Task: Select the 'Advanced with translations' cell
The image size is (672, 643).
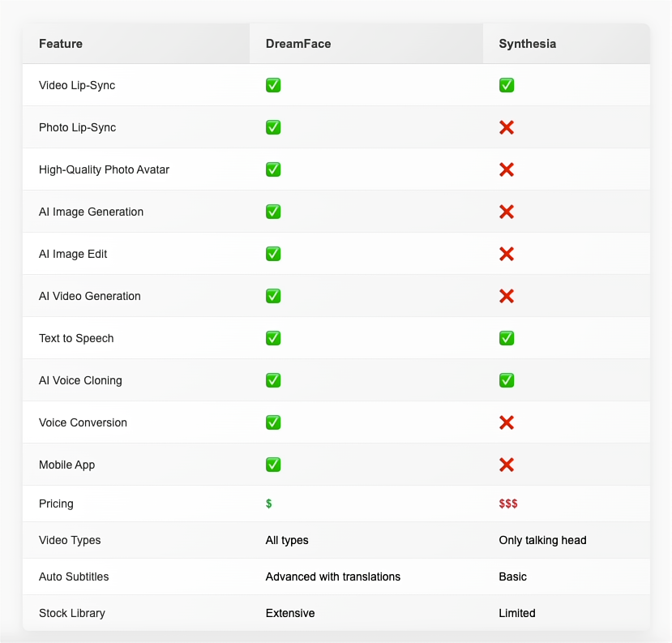Action: 332,577
